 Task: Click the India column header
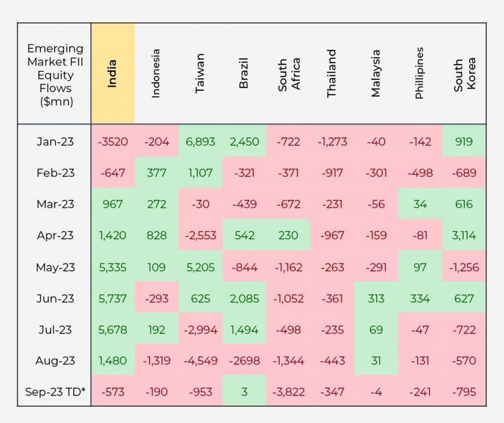(112, 73)
